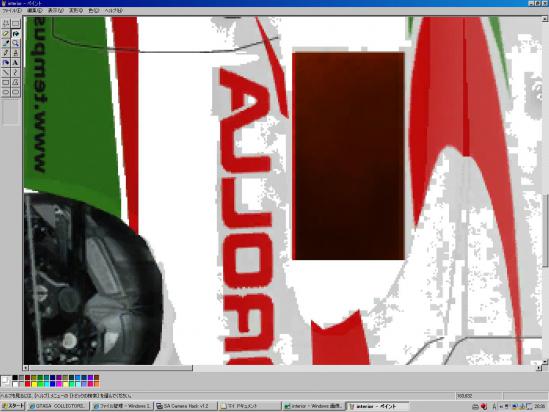Select the brown palette swatch

97,377
